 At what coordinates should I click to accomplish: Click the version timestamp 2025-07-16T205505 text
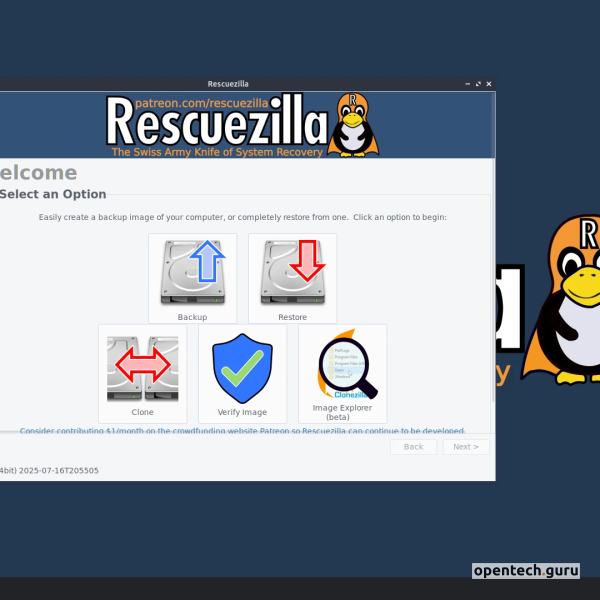(x=59, y=470)
